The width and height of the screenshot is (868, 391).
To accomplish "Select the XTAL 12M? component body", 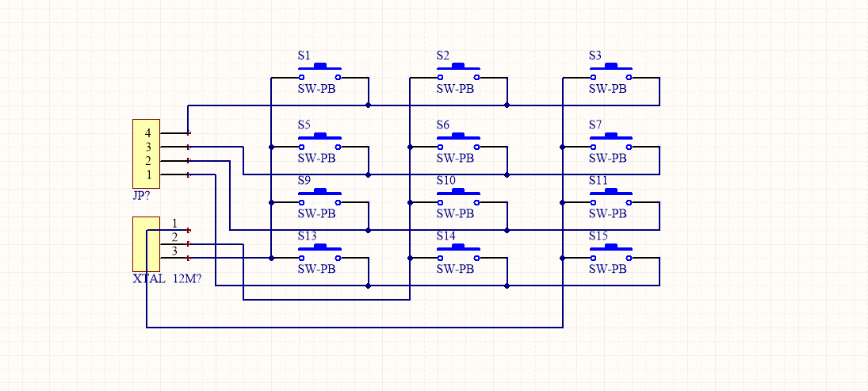I will coord(146,243).
